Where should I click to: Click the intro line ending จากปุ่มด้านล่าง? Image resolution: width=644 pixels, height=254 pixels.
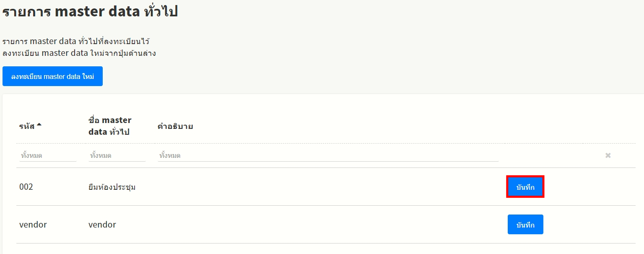(79, 53)
